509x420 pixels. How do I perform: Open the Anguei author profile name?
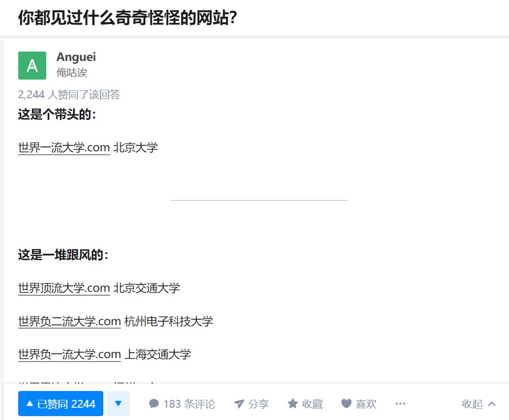click(76, 57)
